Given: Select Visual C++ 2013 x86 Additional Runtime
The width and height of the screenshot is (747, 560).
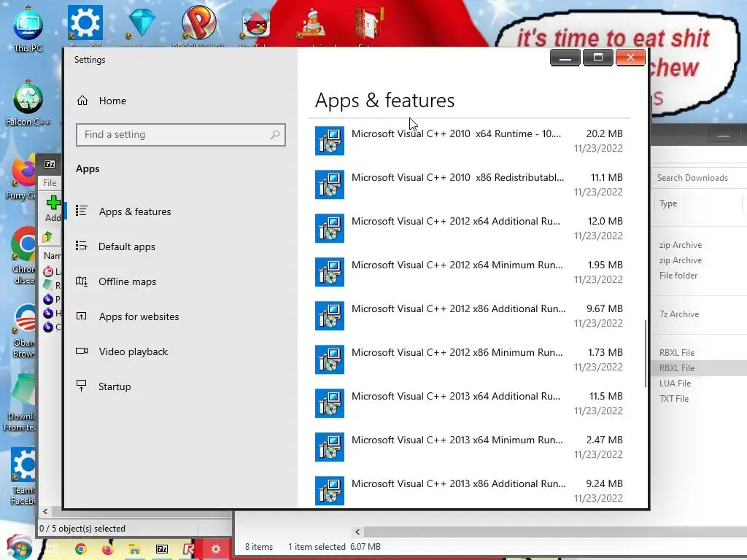Looking at the screenshot, I should coord(469,491).
